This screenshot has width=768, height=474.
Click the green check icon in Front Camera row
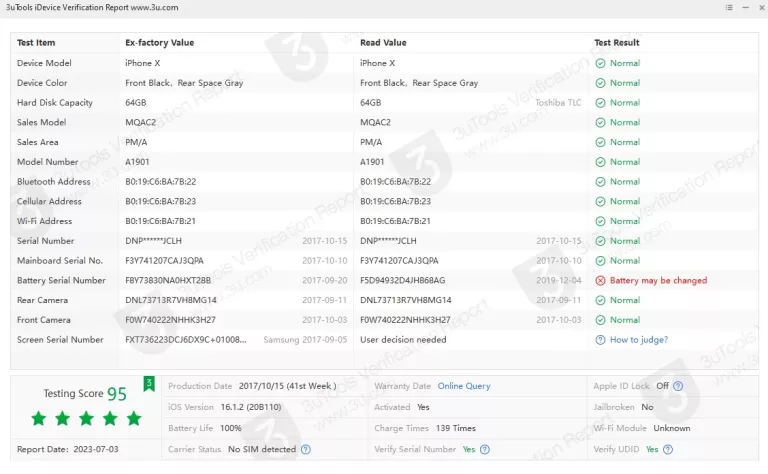(x=600, y=320)
